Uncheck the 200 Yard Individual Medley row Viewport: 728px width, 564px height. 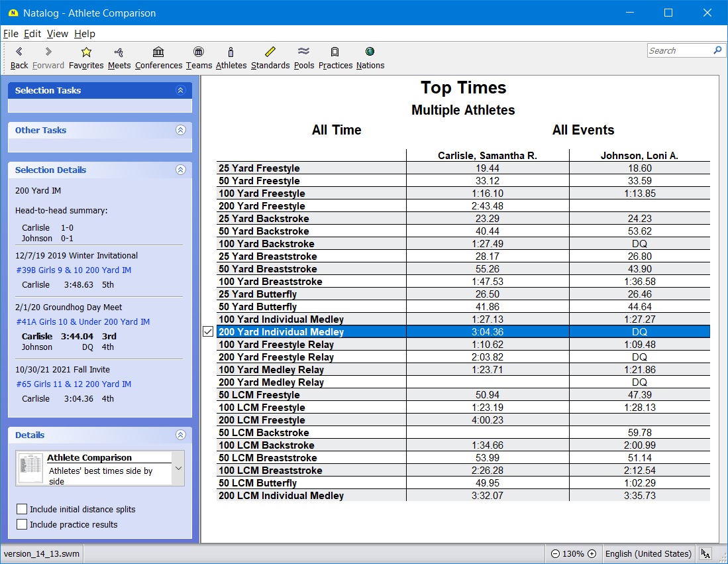point(208,332)
